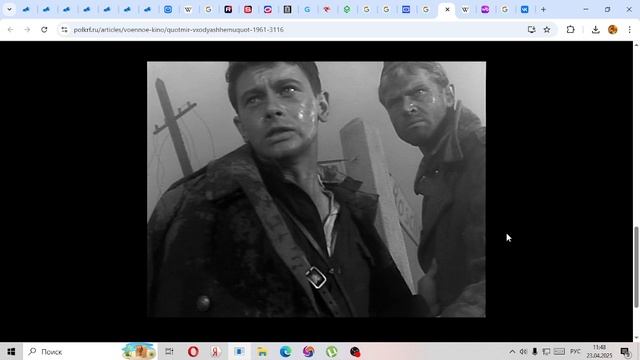Open the Extensions puzzle icon

[x=570, y=29]
